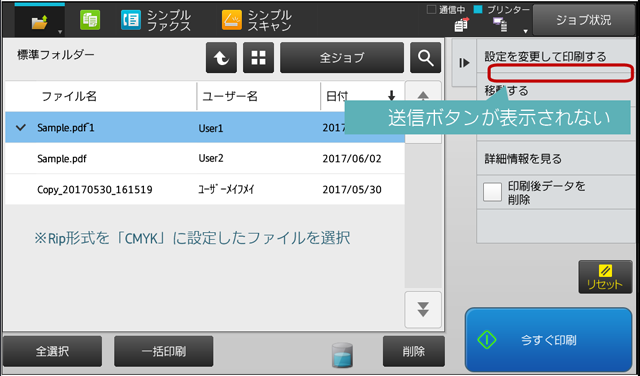The image size is (640, 376).
Task: Open the dropdown arrow next to printer status
Action: point(526,31)
